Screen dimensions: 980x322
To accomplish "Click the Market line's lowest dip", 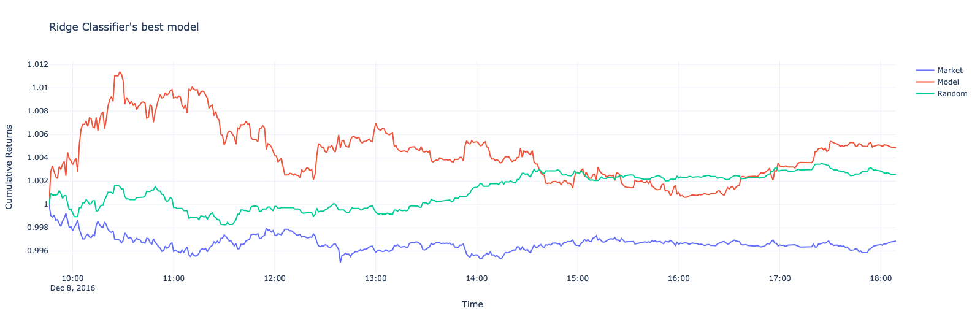I will coord(340,262).
